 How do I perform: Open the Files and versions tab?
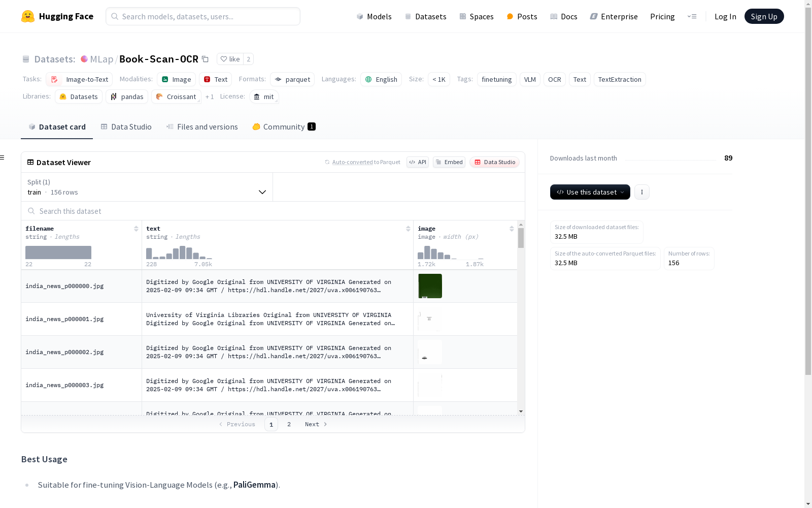click(202, 127)
